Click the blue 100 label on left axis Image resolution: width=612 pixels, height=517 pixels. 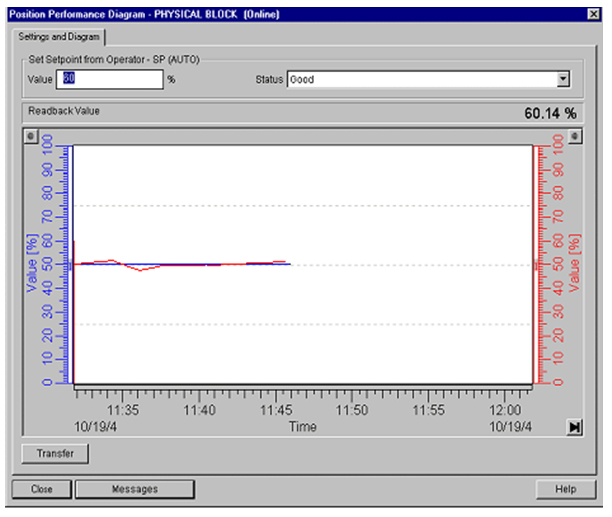(x=47, y=145)
